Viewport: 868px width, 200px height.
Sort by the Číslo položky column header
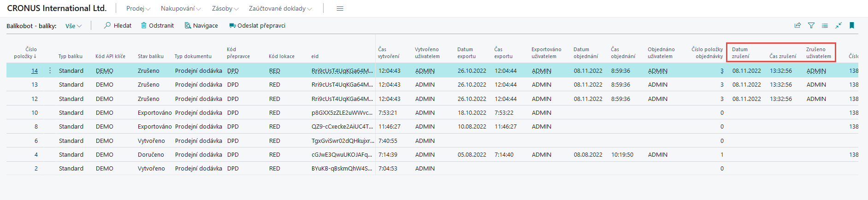(x=25, y=53)
